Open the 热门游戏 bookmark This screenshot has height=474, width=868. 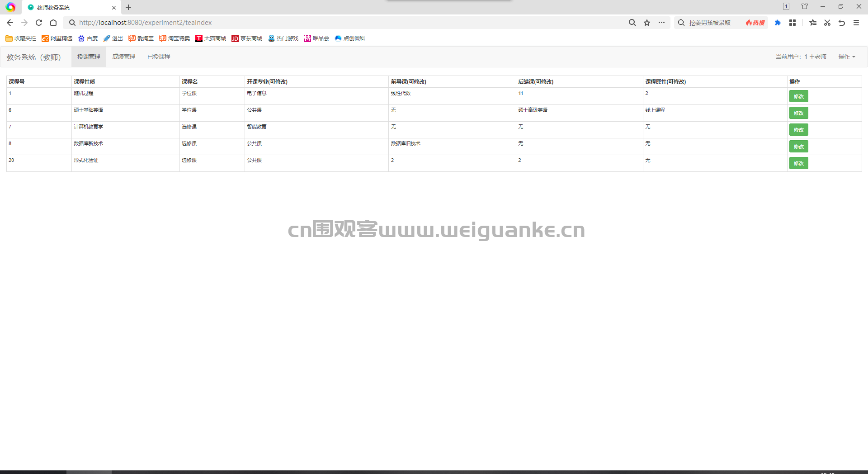283,38
